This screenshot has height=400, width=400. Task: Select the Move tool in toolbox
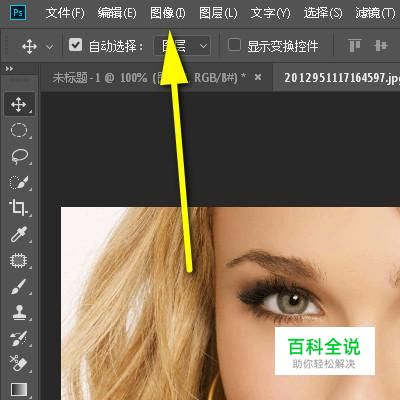19,104
